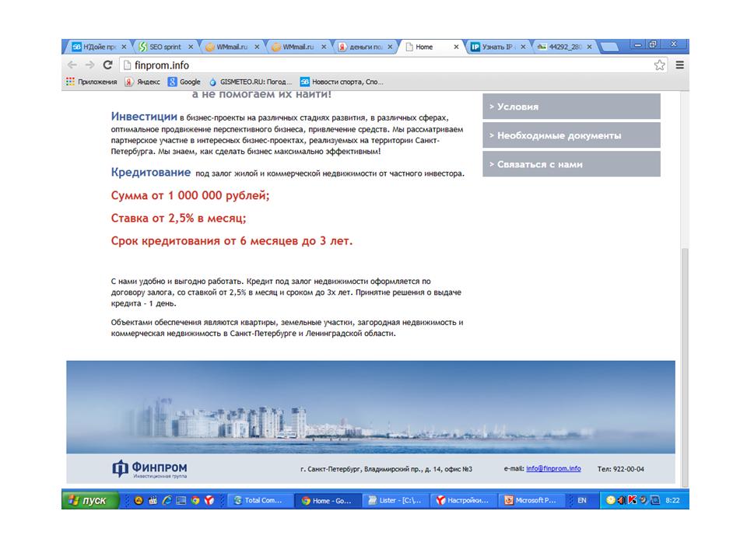Switch to Microsoft PowerPoint in taskbar
This screenshot has height=560, width=747.
pyautogui.click(x=531, y=500)
